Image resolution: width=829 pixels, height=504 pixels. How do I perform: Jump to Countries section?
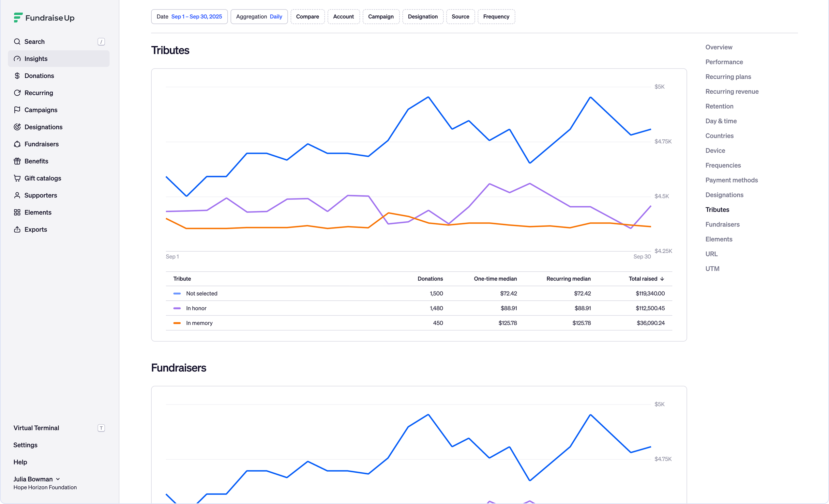click(720, 136)
